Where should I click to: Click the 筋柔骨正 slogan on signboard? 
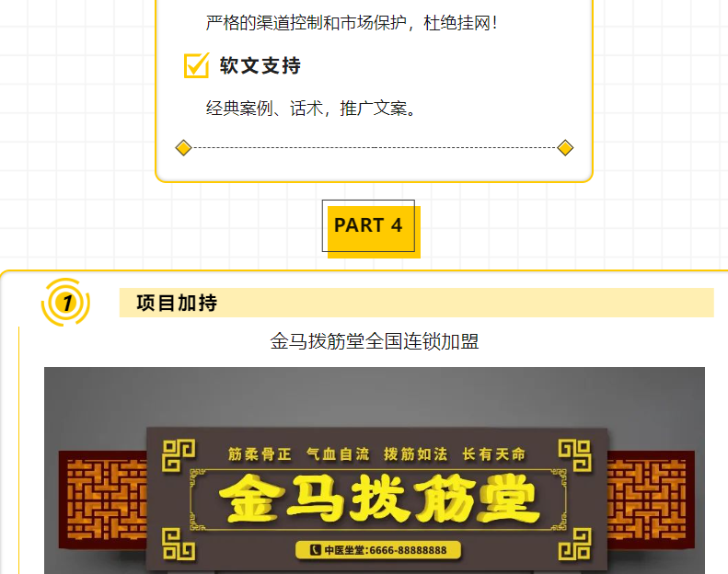click(260, 453)
